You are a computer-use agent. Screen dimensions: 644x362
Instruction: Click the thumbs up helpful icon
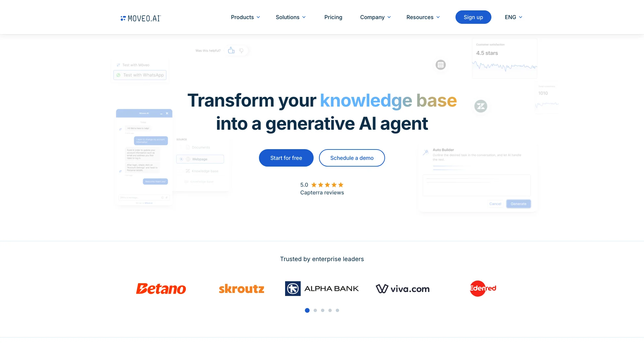tap(230, 50)
